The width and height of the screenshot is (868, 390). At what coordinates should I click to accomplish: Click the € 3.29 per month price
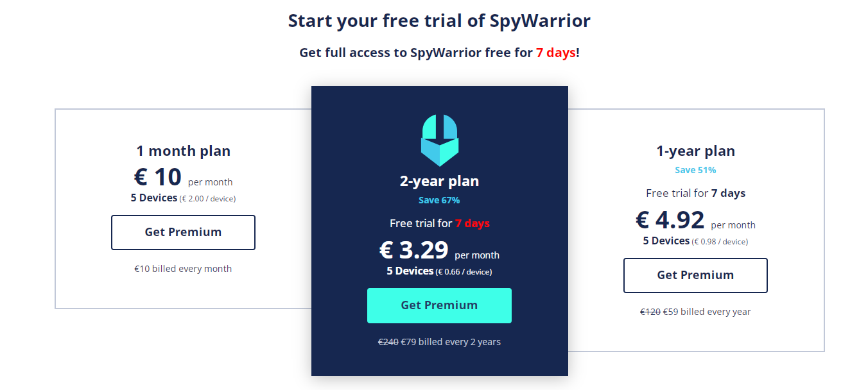439,250
